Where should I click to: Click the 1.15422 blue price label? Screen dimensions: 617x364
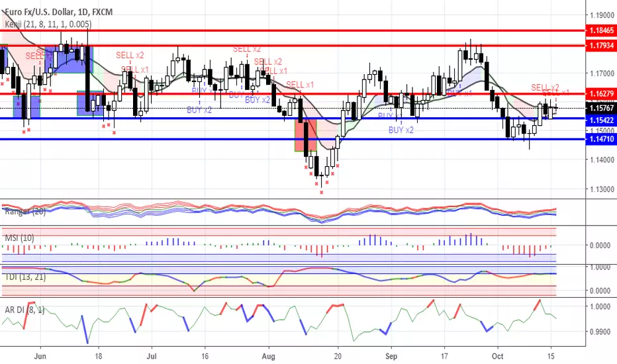pos(601,120)
